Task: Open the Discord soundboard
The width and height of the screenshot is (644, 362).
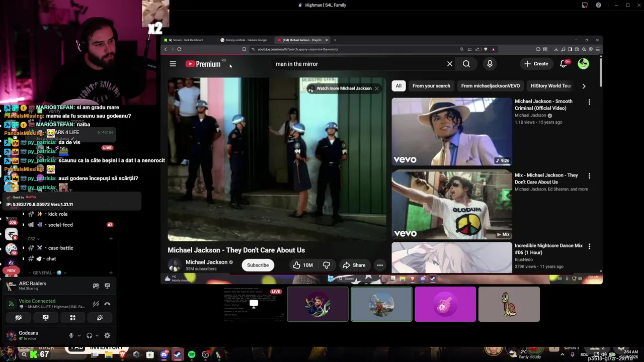Action: click(x=100, y=318)
